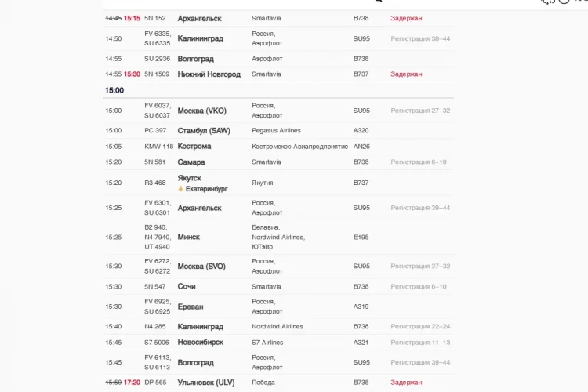Open the S7 5006 flight to Новосибирск
Screen dimensions: 588x392
pyautogui.click(x=278, y=342)
